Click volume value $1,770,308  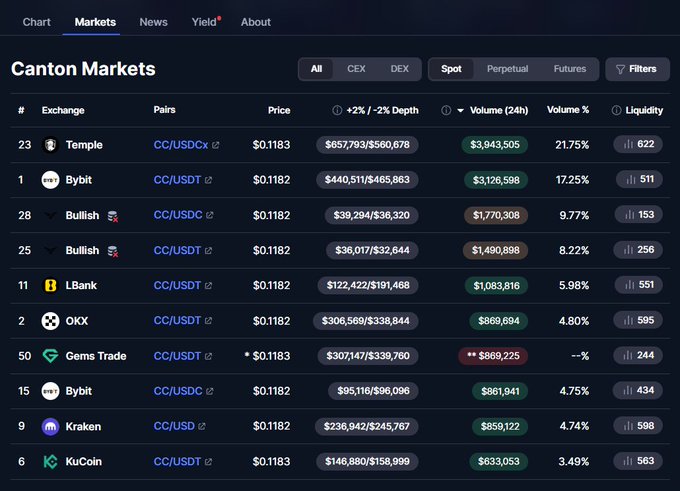(496, 215)
